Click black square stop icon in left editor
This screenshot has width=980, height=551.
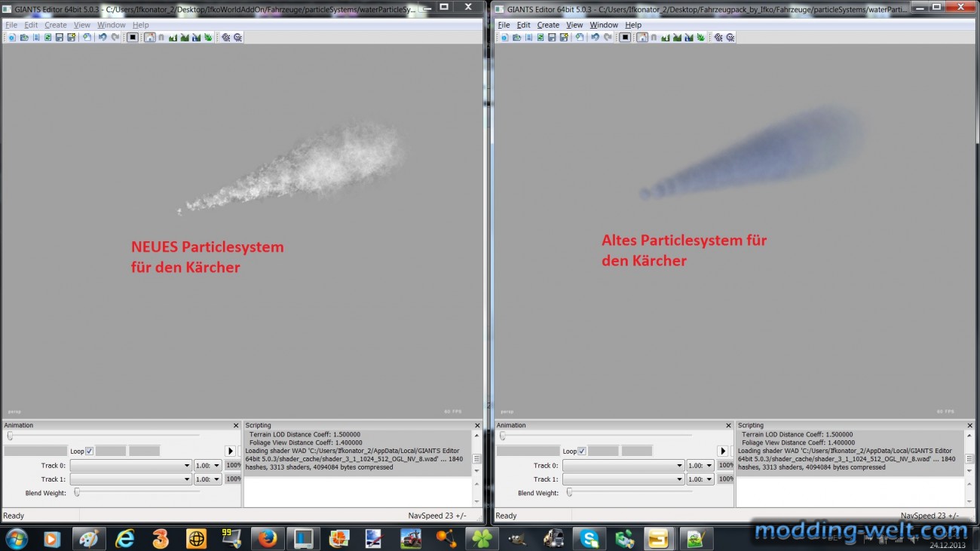click(133, 37)
